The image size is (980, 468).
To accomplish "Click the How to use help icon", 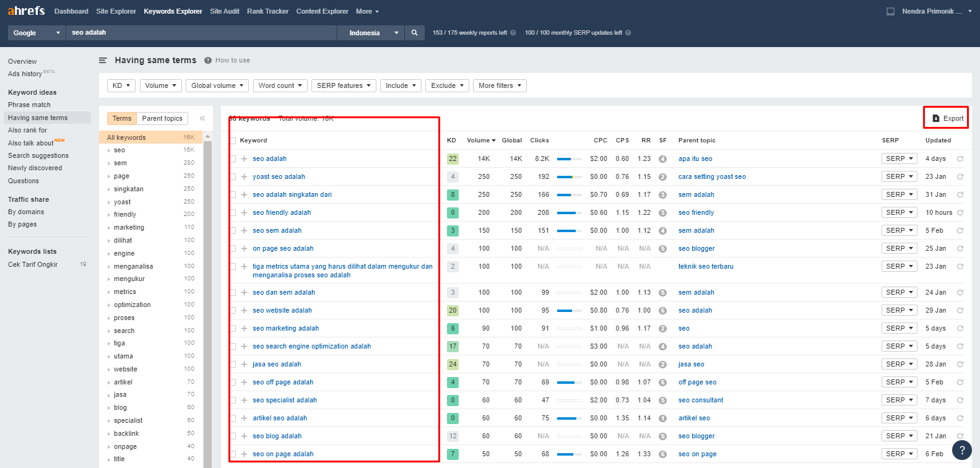I will click(208, 60).
